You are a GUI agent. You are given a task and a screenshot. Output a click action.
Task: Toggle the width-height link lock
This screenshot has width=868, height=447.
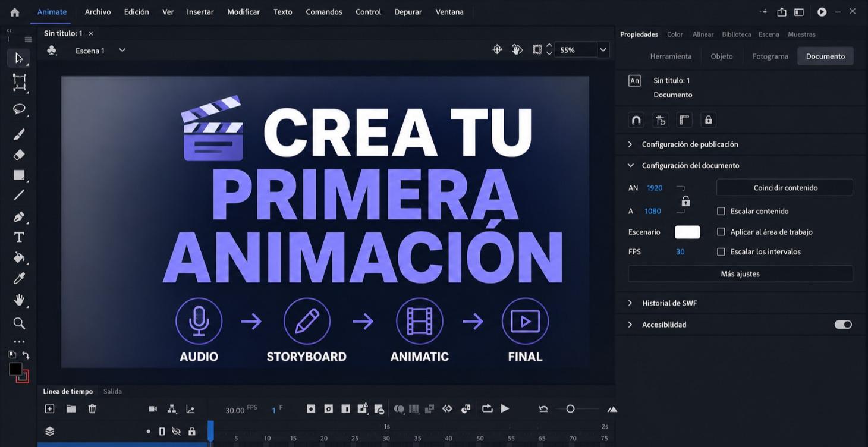685,201
